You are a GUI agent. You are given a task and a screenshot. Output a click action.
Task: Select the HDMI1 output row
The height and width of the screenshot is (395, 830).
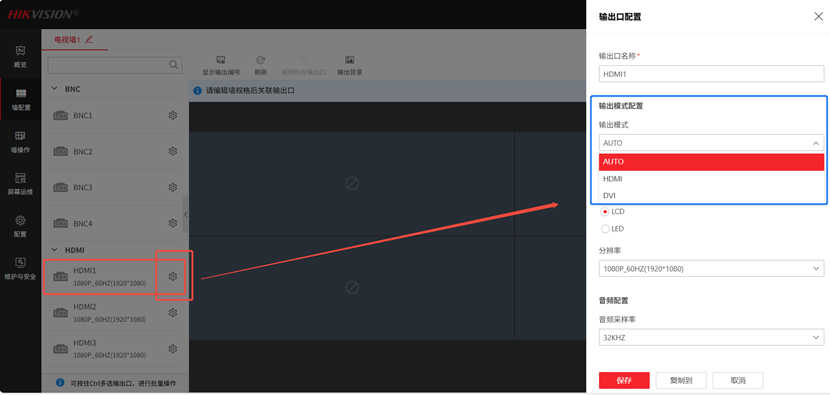(x=115, y=277)
